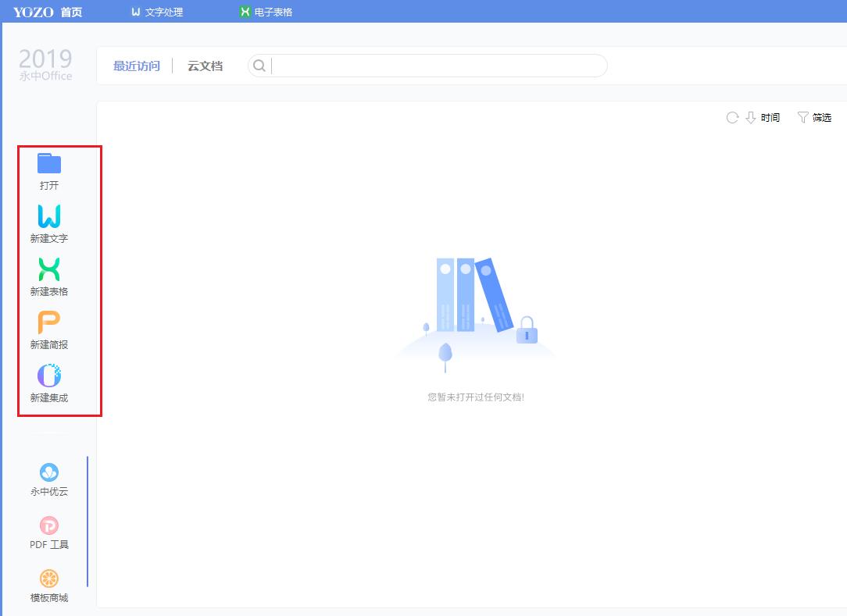The width and height of the screenshot is (847, 616).
Task: Switch to the 文字处理 tab
Action: pyautogui.click(x=156, y=11)
